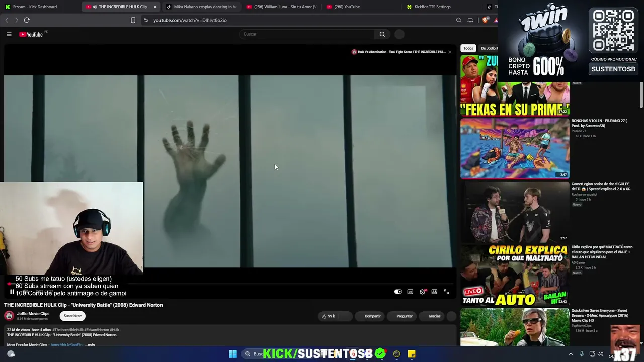The height and width of the screenshot is (362, 644).
Task: Switch to the KickBot TTS Settings tab
Action: tap(443, 7)
